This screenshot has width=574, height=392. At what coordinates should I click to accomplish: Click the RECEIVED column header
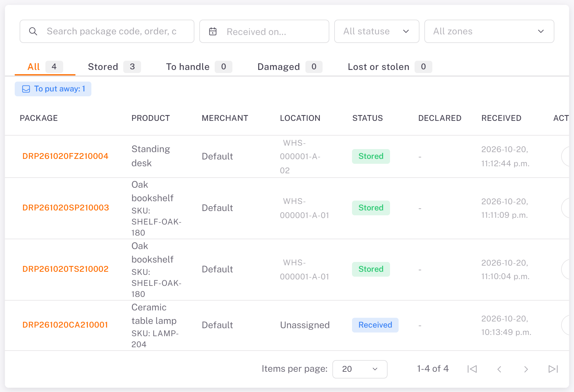click(501, 118)
